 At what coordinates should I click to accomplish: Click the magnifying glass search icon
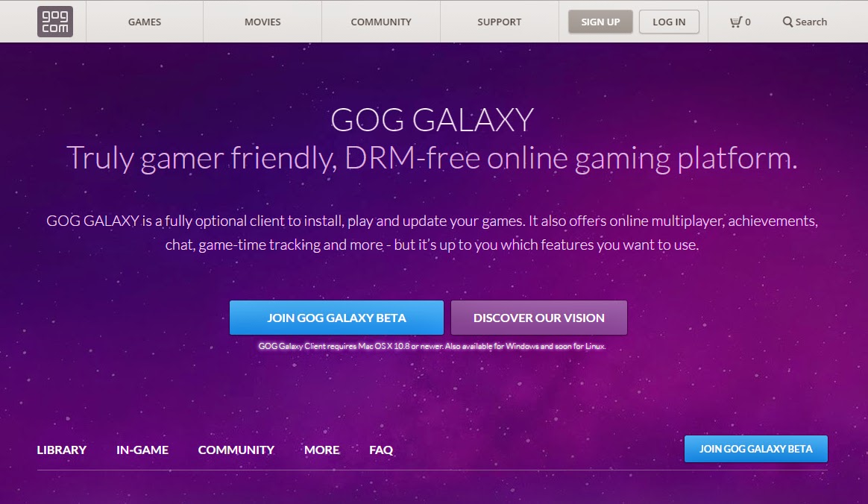tap(787, 22)
